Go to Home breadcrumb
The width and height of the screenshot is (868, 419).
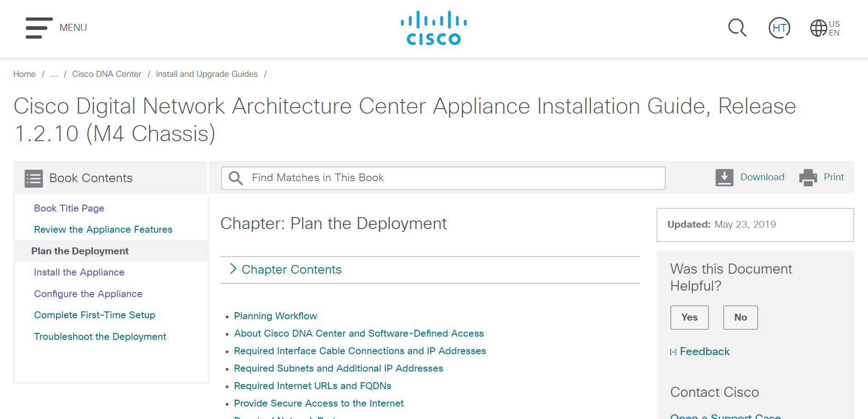pyautogui.click(x=24, y=74)
